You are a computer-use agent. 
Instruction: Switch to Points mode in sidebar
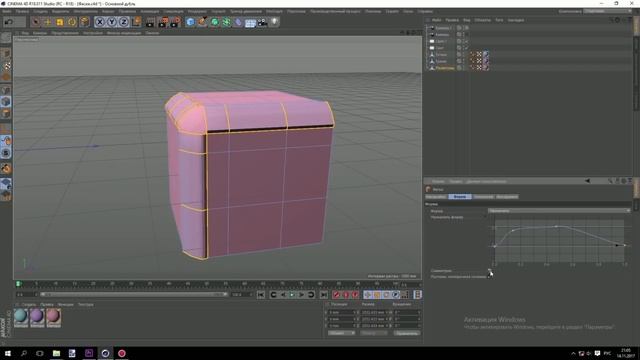pyautogui.click(x=6, y=90)
